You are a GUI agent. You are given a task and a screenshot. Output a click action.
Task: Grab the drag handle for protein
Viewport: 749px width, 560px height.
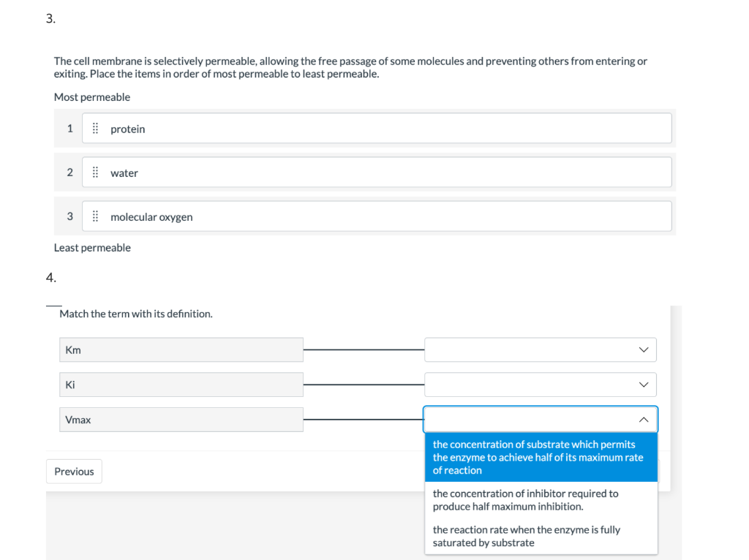[95, 129]
